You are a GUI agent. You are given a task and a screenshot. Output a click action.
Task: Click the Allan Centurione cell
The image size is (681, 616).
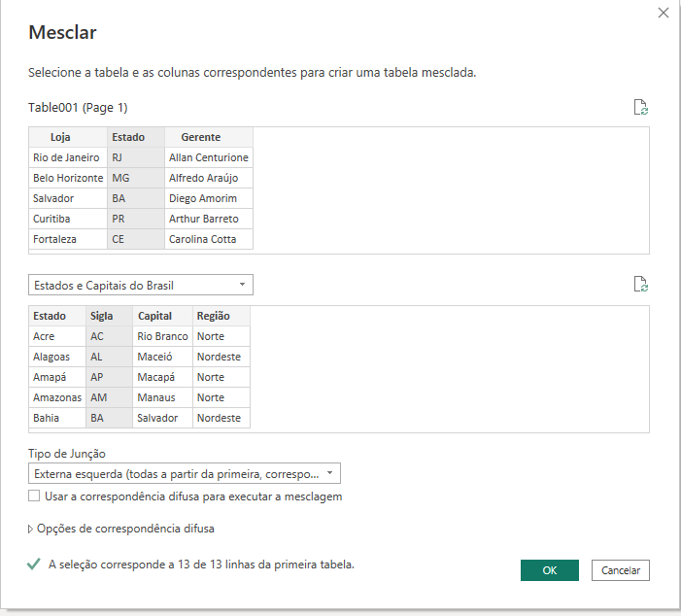tap(208, 157)
